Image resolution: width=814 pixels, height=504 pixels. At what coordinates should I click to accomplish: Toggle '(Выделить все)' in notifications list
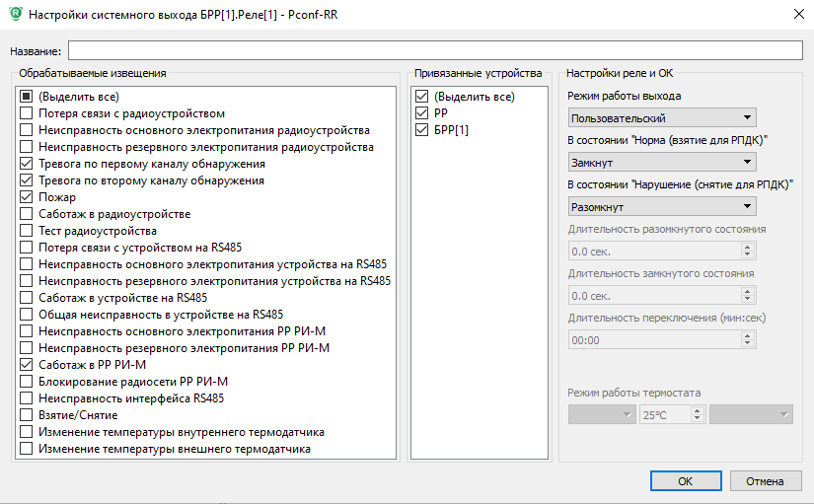(26, 97)
